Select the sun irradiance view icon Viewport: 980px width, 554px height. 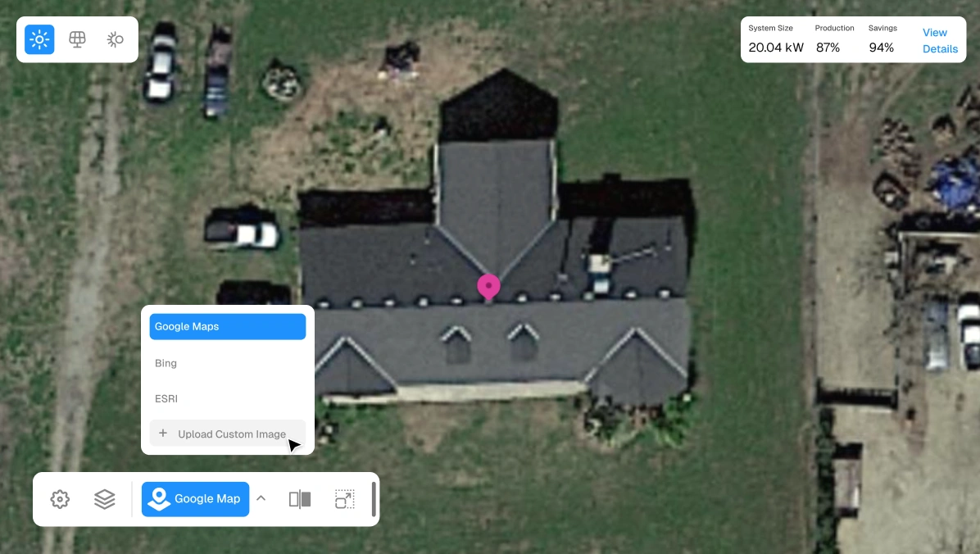[x=39, y=39]
